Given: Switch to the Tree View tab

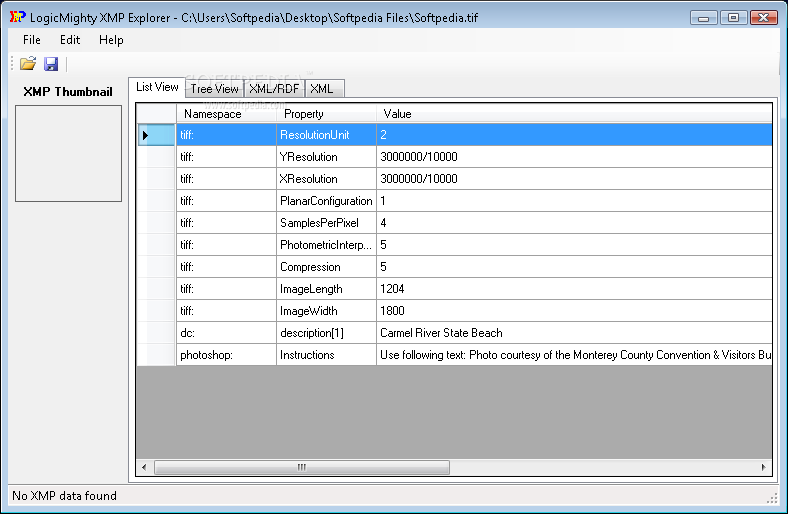Looking at the screenshot, I should [215, 89].
